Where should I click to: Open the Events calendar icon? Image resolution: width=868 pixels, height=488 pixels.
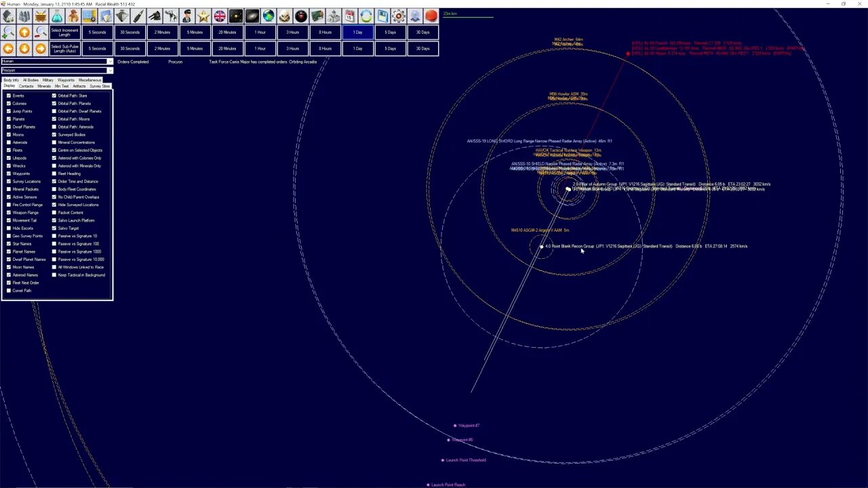point(350,16)
